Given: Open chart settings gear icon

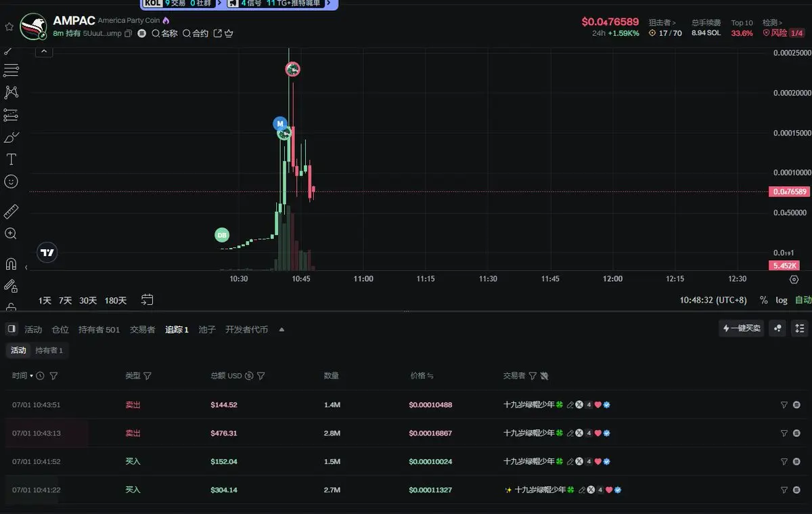Looking at the screenshot, I should pos(794,279).
